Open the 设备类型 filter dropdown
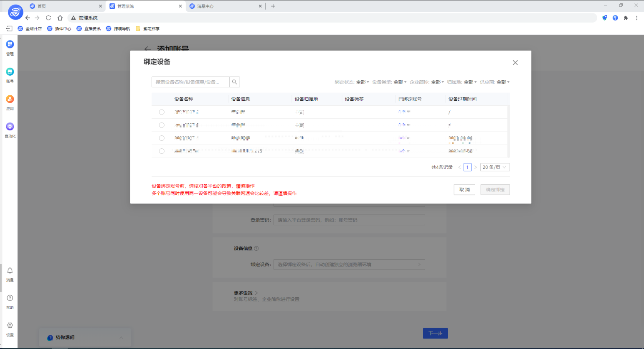 pos(400,82)
